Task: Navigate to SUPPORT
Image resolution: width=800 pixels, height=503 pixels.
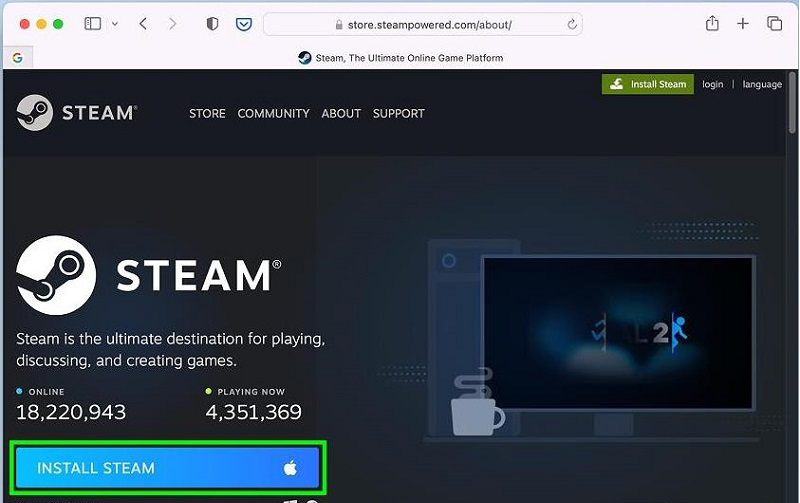Action: pos(398,114)
